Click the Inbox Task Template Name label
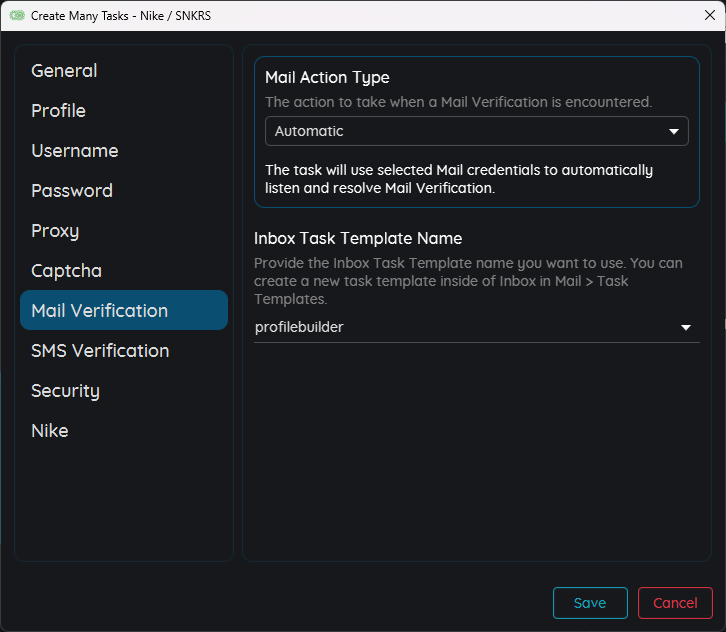 [x=358, y=239]
